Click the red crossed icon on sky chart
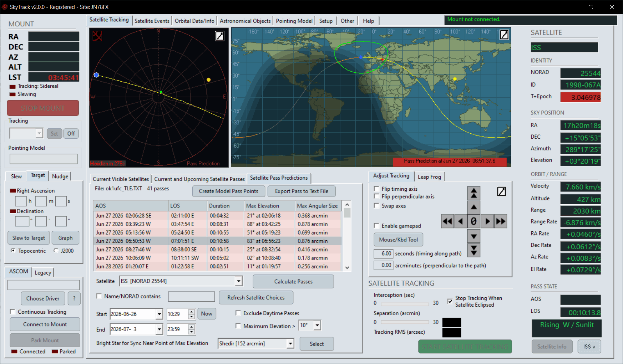 point(97,36)
